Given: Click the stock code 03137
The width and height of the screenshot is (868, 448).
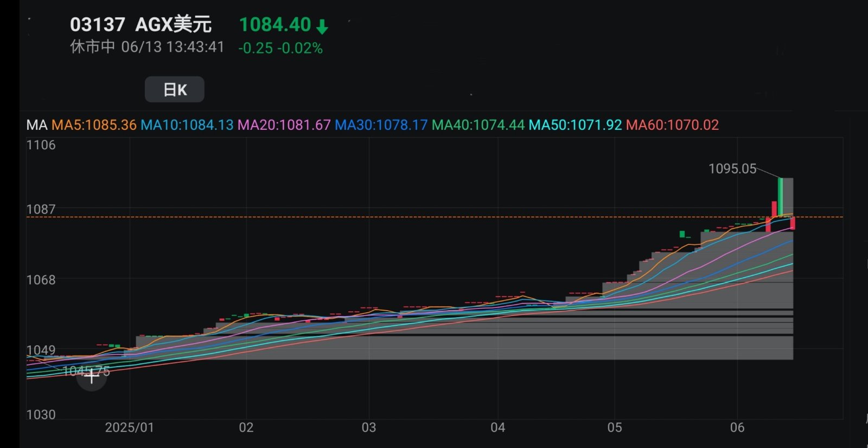Looking at the screenshot, I should (98, 24).
